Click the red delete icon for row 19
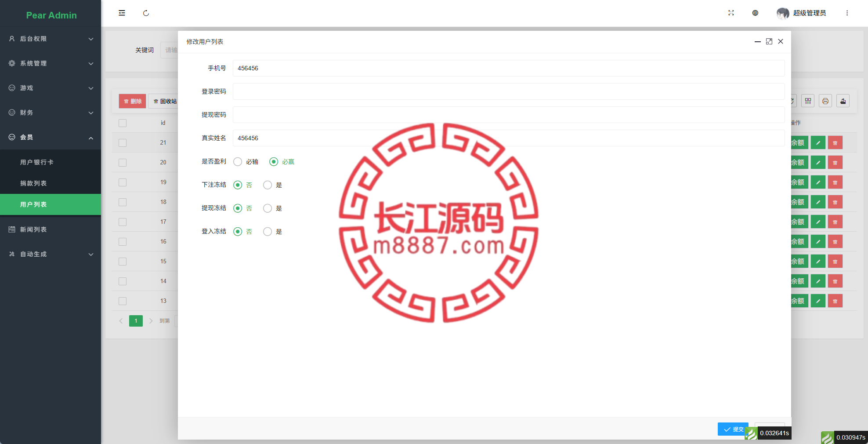The width and height of the screenshot is (868, 444). pos(835,182)
